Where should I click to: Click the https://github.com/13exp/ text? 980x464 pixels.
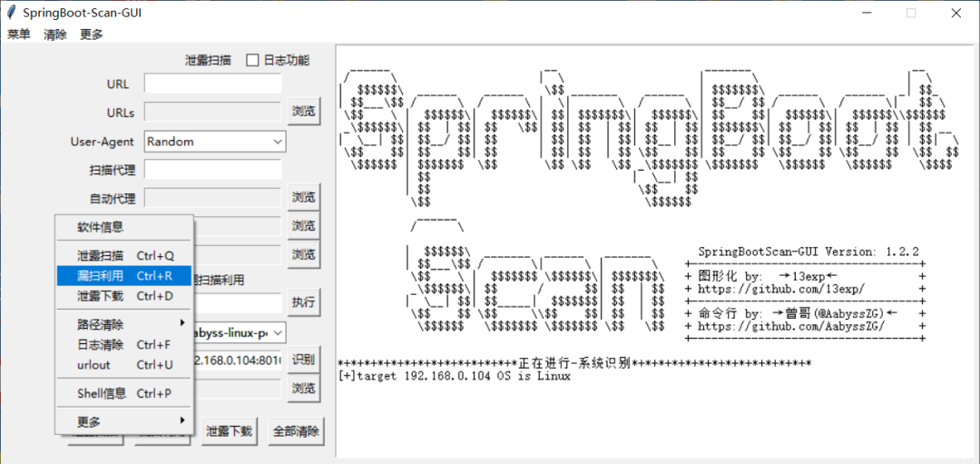(x=780, y=289)
